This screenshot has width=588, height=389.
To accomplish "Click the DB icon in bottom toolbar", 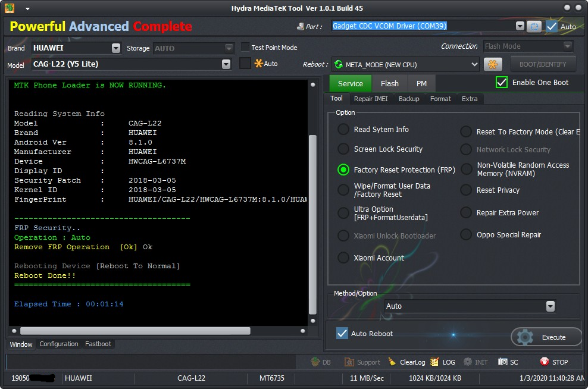I will 315,362.
